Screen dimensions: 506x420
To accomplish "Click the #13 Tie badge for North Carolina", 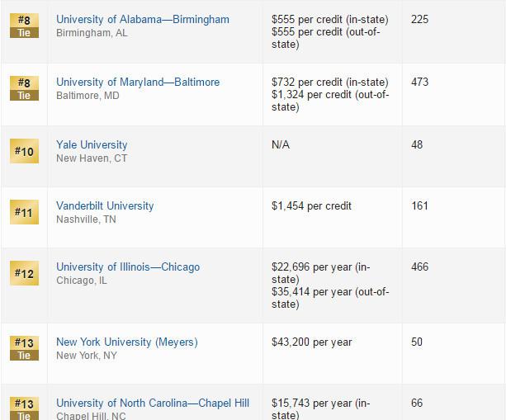I will point(24,408).
